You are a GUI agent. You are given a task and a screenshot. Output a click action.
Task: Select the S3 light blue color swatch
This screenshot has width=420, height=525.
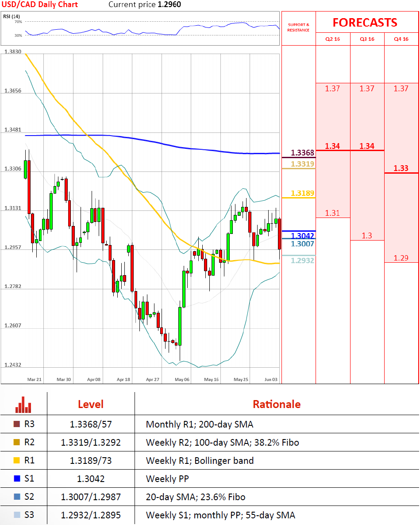tap(17, 515)
